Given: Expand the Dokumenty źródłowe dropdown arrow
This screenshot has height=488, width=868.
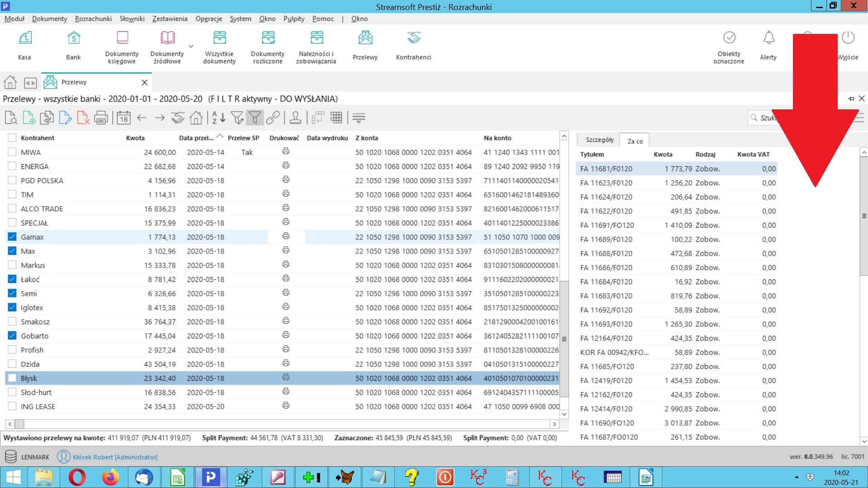Looking at the screenshot, I should point(191,46).
